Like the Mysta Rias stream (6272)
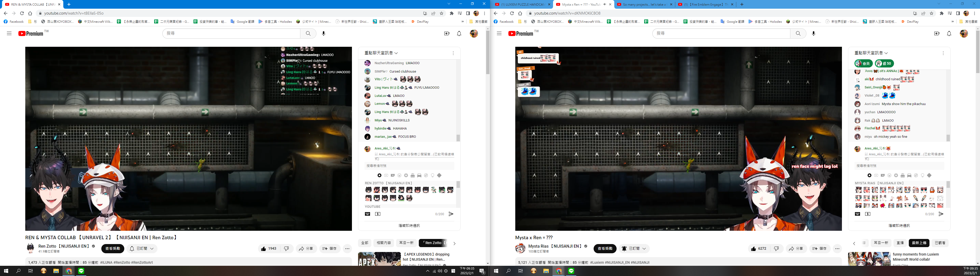This screenshot has height=276, width=980. (x=759, y=249)
